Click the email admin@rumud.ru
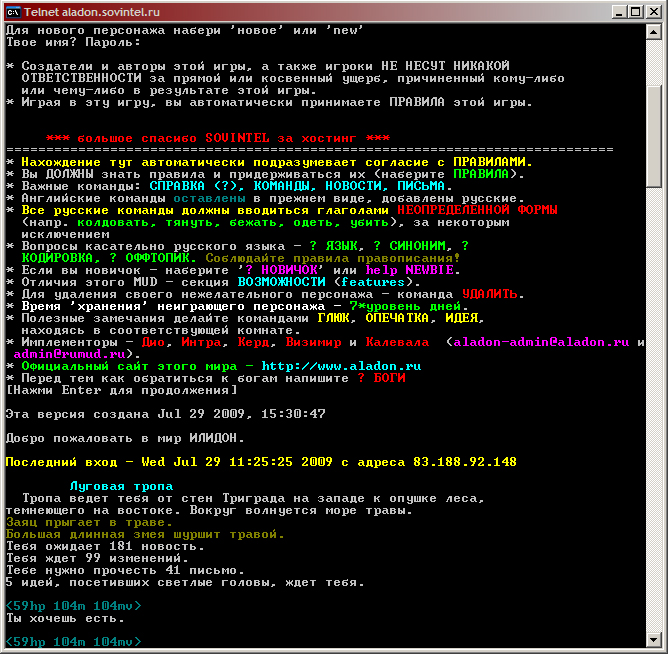 (x=69, y=354)
